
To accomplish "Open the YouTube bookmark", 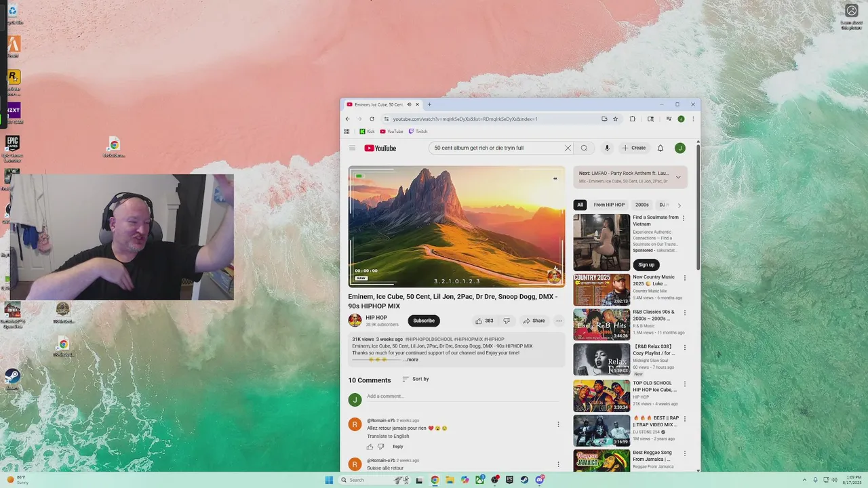I will pos(391,131).
